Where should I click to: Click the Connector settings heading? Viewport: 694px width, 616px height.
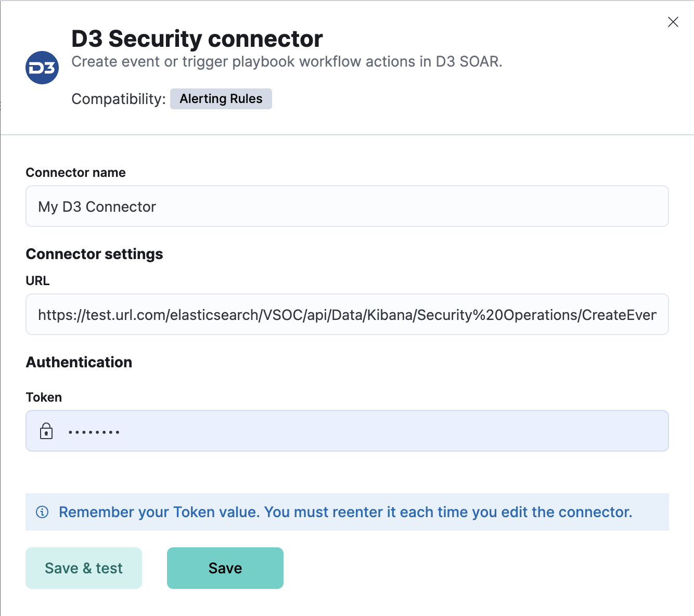[x=94, y=254]
